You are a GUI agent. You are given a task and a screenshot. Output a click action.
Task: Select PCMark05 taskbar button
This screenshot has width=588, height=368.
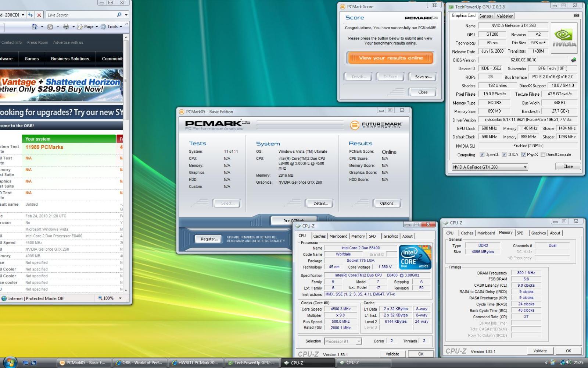tap(83, 363)
